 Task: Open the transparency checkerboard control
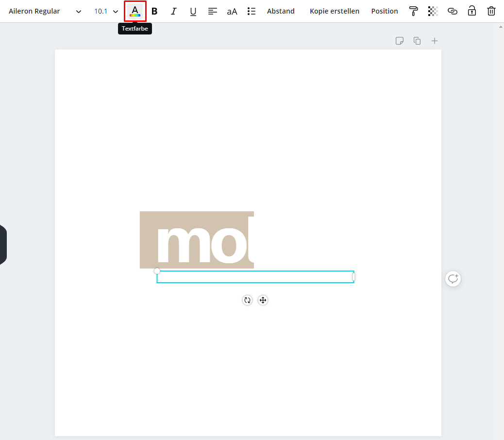point(433,11)
